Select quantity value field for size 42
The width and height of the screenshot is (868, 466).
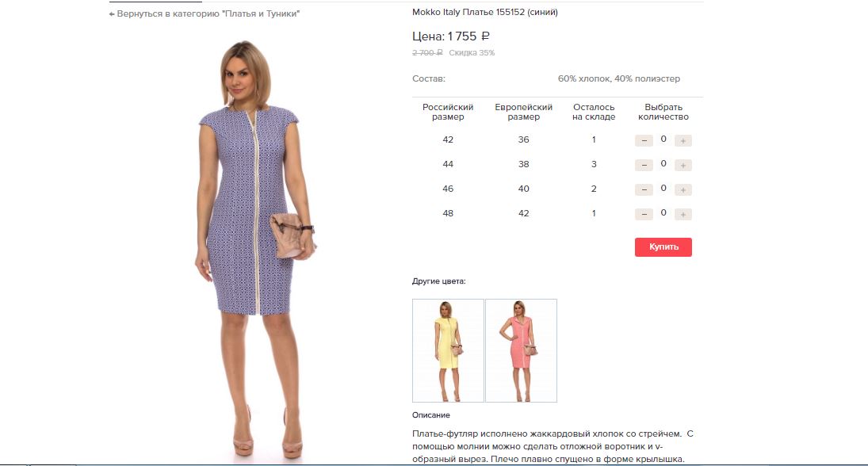(663, 139)
